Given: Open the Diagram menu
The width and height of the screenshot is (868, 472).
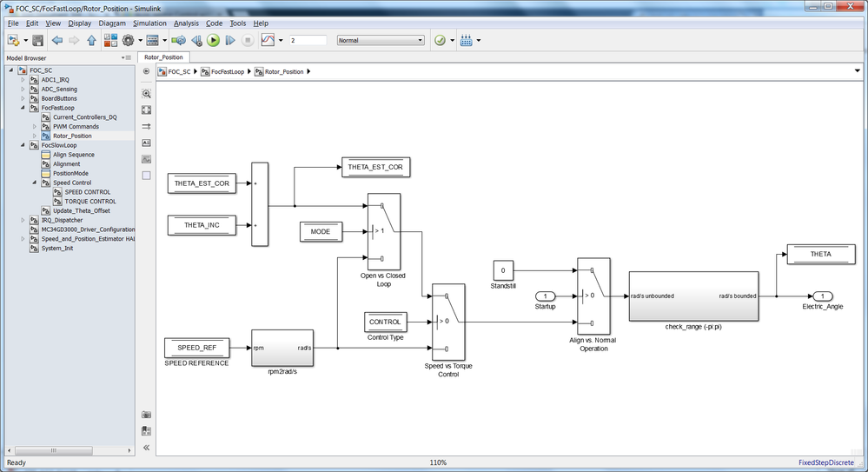Looking at the screenshot, I should point(112,23).
